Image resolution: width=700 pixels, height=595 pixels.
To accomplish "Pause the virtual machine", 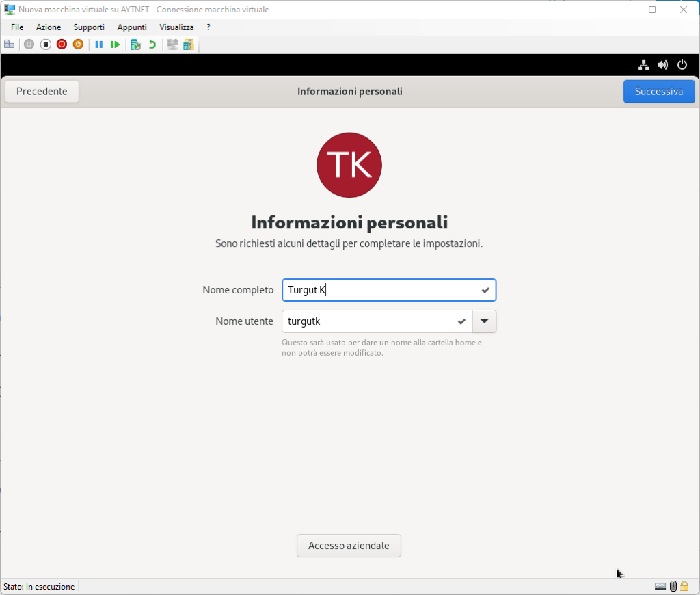I will tap(98, 44).
